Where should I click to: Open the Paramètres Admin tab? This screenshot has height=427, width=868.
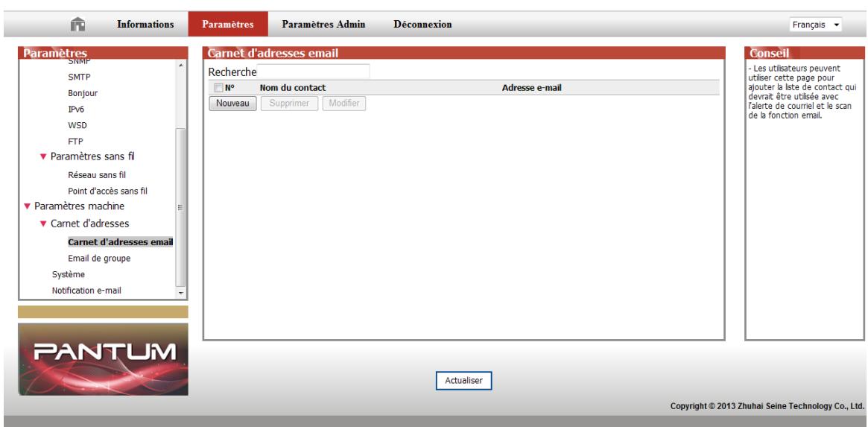(323, 24)
